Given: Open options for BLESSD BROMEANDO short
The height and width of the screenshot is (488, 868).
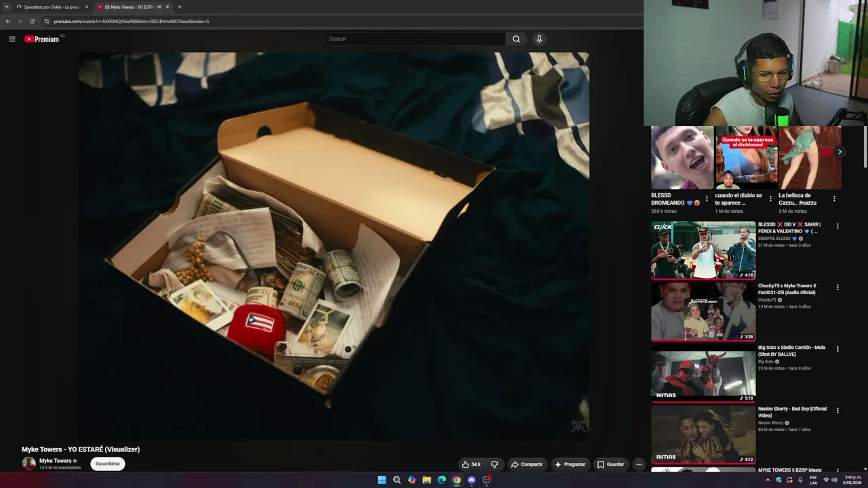Looking at the screenshot, I should point(707,199).
